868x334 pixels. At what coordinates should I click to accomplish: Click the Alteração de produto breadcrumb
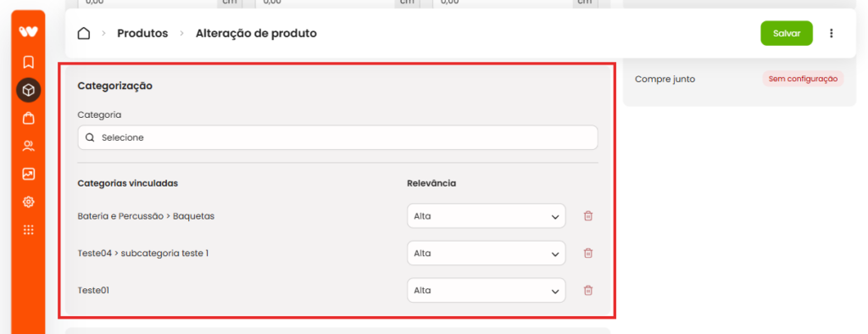(x=256, y=33)
